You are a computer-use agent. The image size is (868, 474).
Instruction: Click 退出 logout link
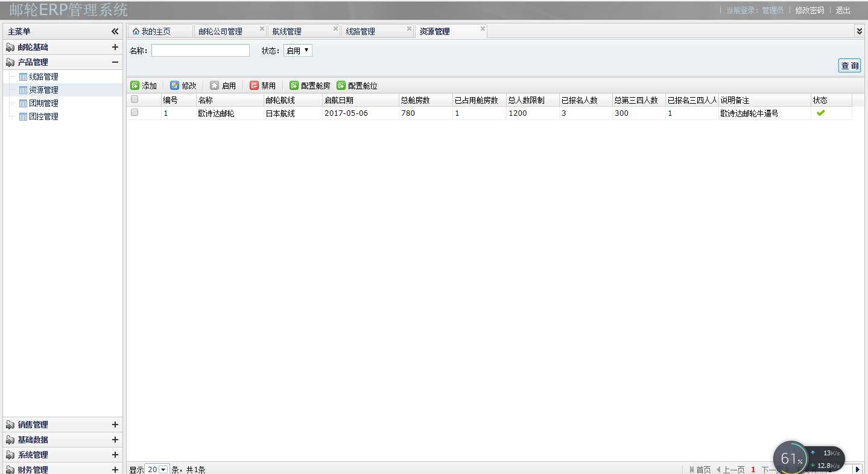[x=843, y=10]
